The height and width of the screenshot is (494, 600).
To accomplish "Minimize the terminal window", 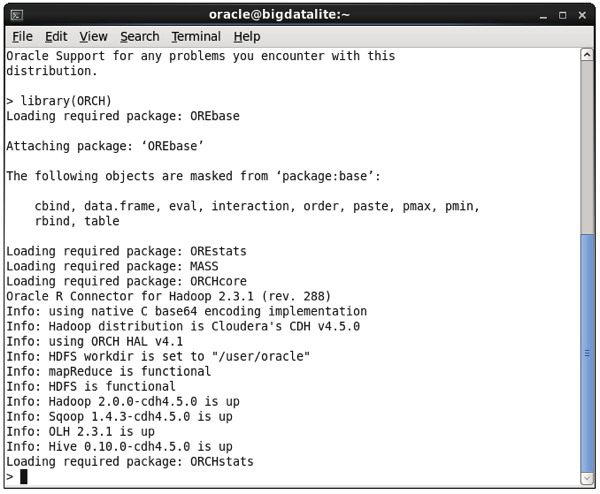I will pos(543,16).
